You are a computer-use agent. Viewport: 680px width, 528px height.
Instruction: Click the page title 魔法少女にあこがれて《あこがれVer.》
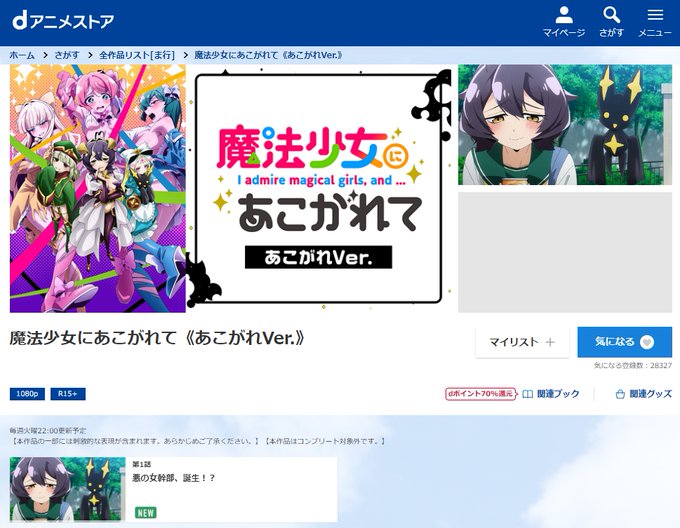pyautogui.click(x=157, y=338)
